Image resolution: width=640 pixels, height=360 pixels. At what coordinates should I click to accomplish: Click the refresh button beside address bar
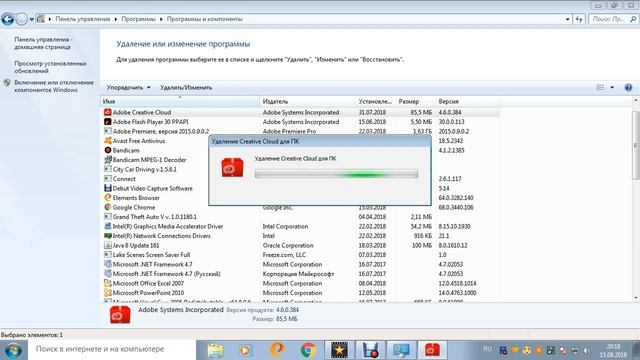tap(579, 19)
